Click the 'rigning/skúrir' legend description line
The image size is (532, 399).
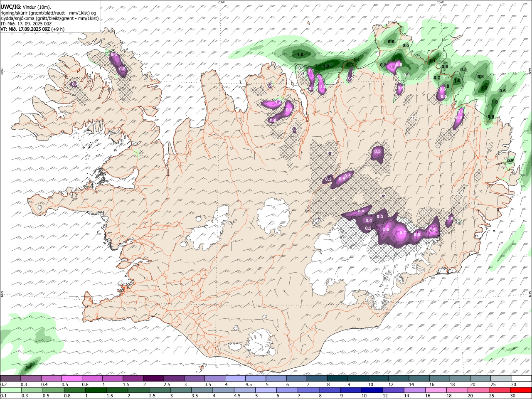click(x=48, y=13)
